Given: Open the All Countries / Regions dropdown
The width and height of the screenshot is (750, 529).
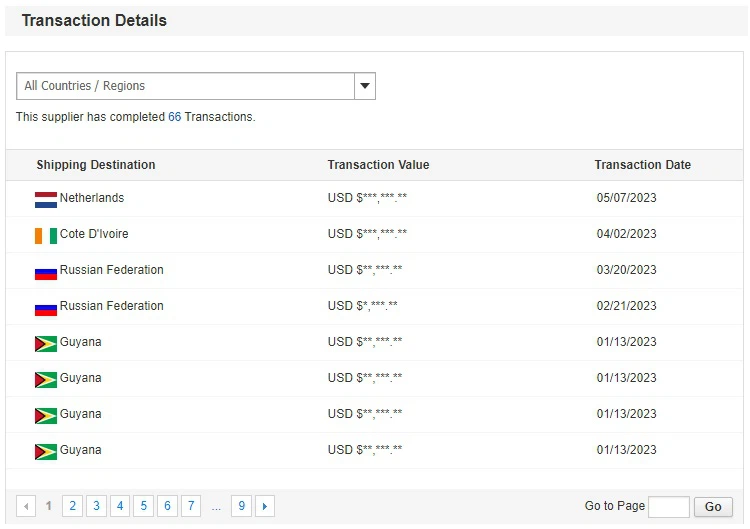Looking at the screenshot, I should [x=186, y=86].
